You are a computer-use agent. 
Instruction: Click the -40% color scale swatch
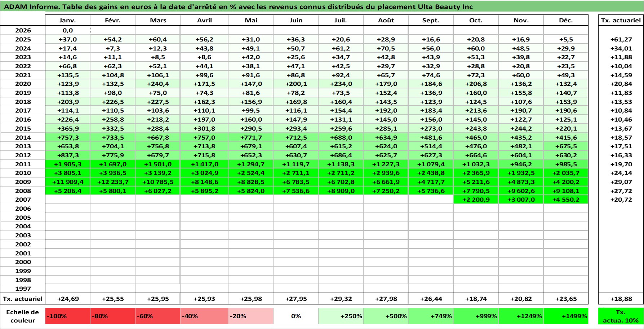204,316
